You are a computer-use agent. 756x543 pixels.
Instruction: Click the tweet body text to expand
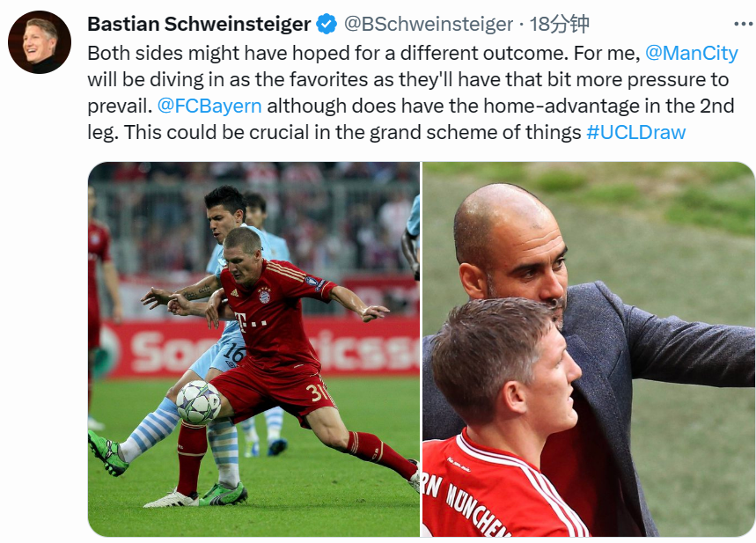(x=413, y=92)
